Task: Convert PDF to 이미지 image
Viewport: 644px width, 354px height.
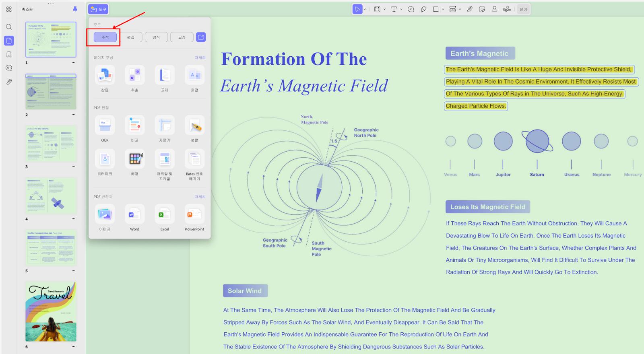Action: pos(105,214)
